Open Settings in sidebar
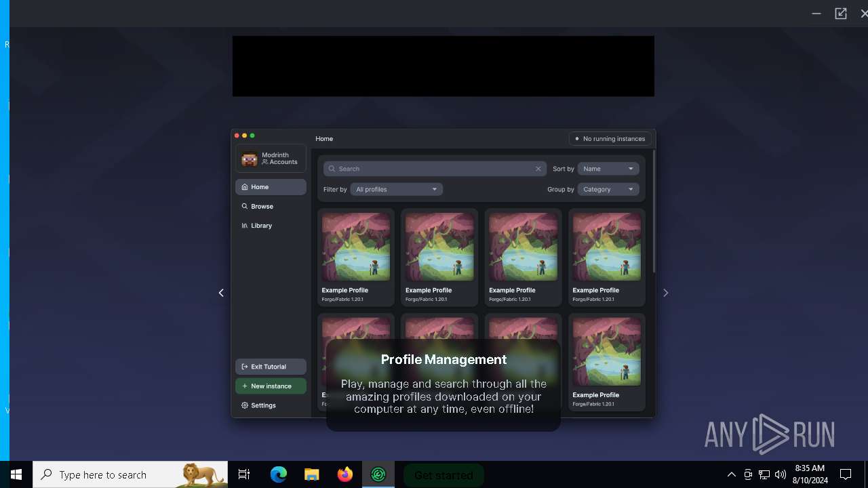 [271, 405]
